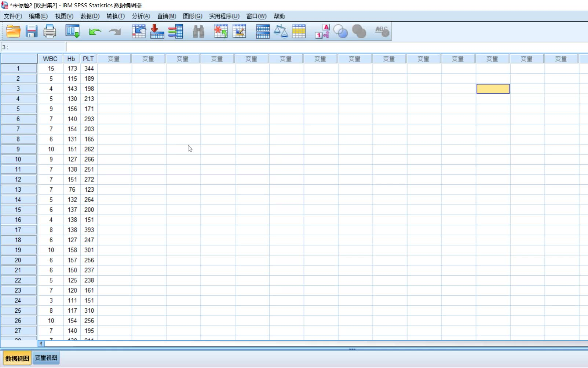This screenshot has height=368, width=588.
Task: Open the 视图(V) menu
Action: point(64,16)
